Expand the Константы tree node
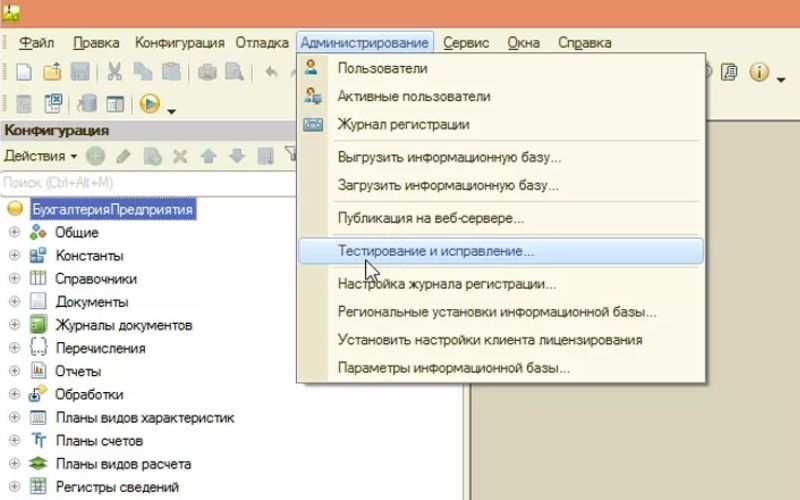 pyautogui.click(x=14, y=256)
